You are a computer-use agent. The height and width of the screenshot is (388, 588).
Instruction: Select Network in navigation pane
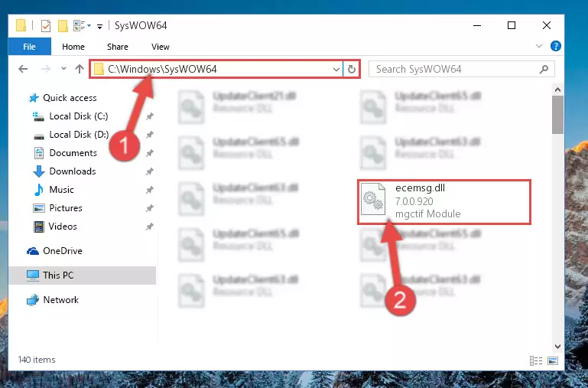pos(53,300)
